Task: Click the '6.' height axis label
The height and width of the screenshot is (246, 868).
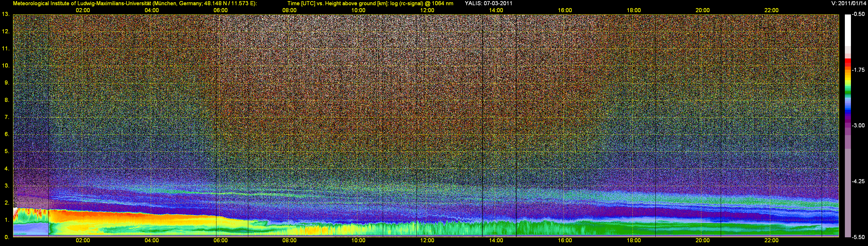Action: (x=7, y=134)
